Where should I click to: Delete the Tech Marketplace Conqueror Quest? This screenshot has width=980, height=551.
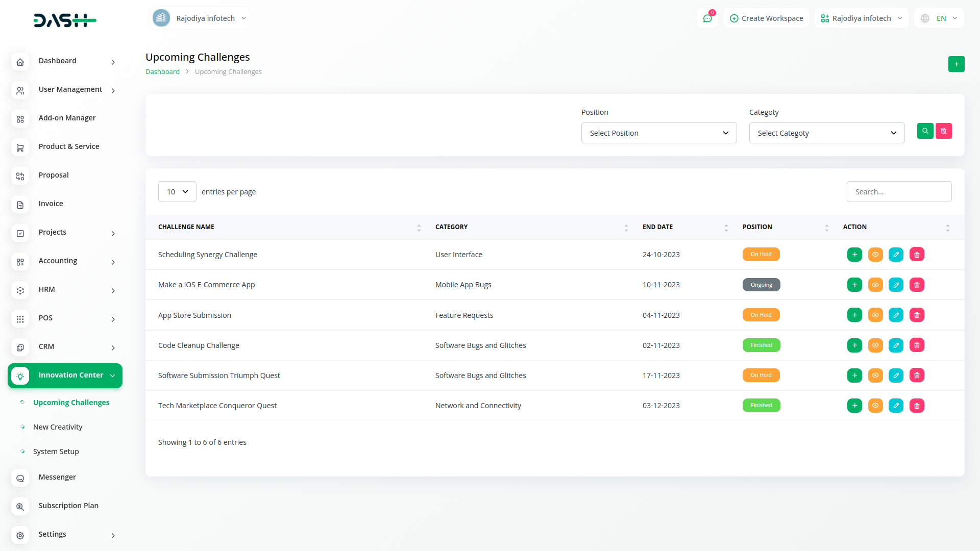[x=917, y=406]
